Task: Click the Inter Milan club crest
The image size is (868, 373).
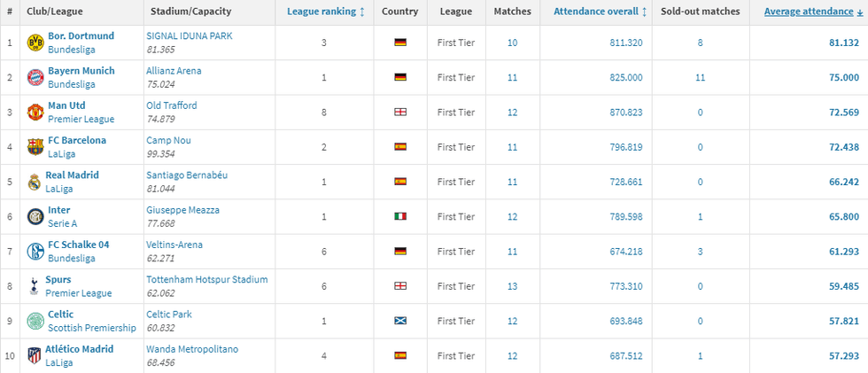Action: [35, 216]
